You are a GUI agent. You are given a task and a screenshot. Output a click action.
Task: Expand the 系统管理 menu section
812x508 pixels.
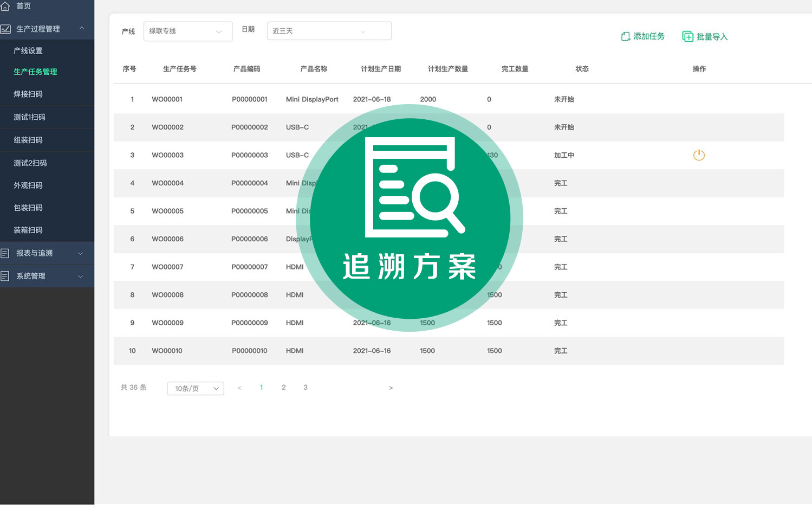[x=81, y=276]
